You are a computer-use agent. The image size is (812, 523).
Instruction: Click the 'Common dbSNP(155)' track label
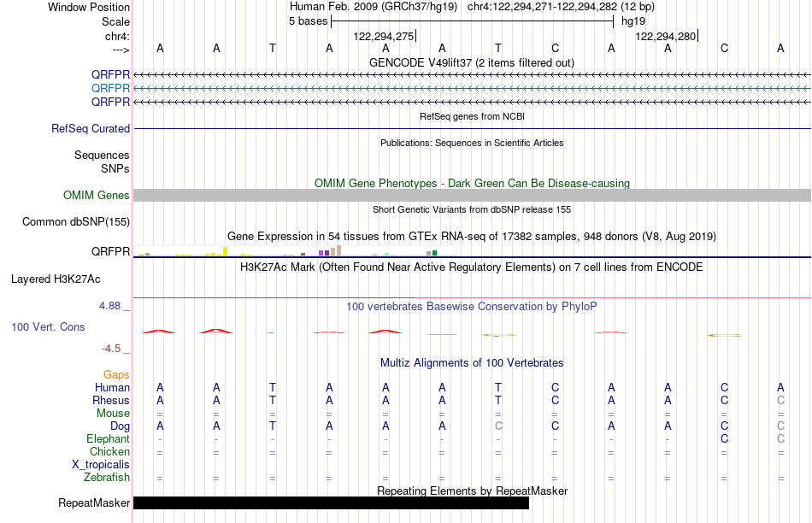click(75, 221)
